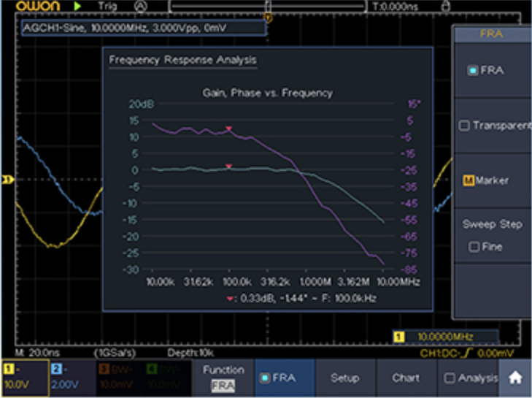Viewport: 532px width, 398px height.
Task: Toggle the Analysis checkbox in bottom menu
Action: point(450,378)
